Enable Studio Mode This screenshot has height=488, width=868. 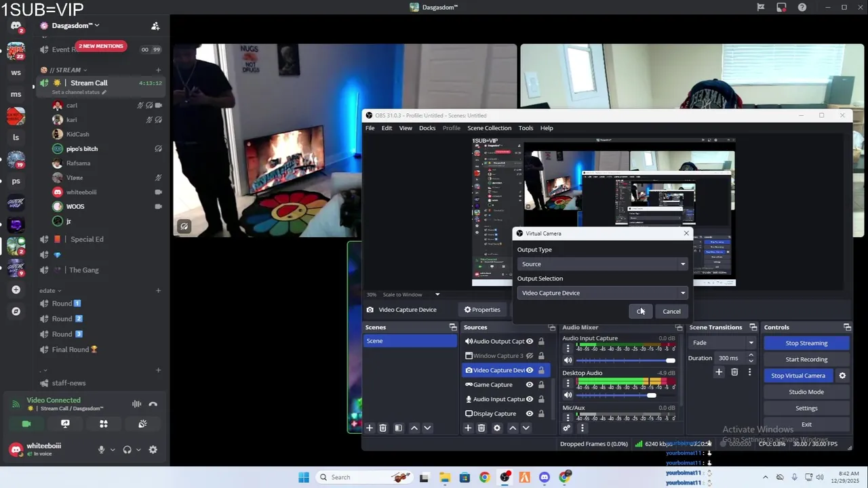806,392
